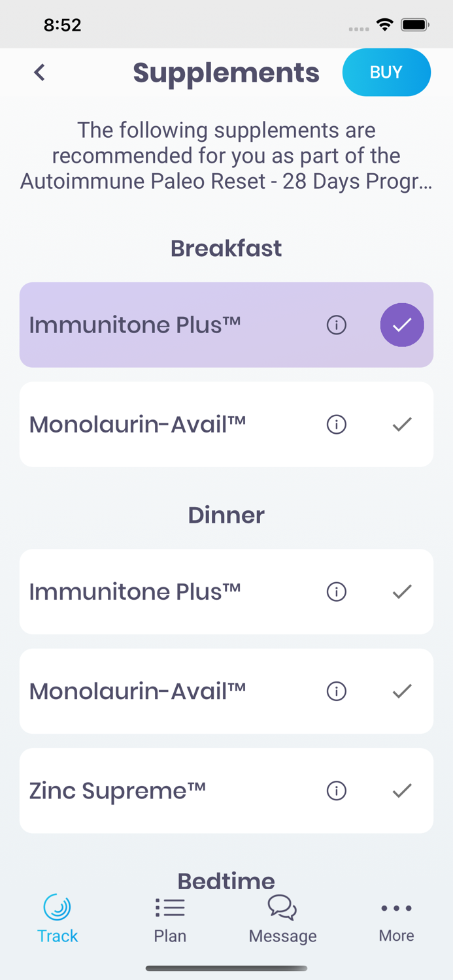Check off dinner Immunitone Plus
This screenshot has width=453, height=980.
[402, 592]
